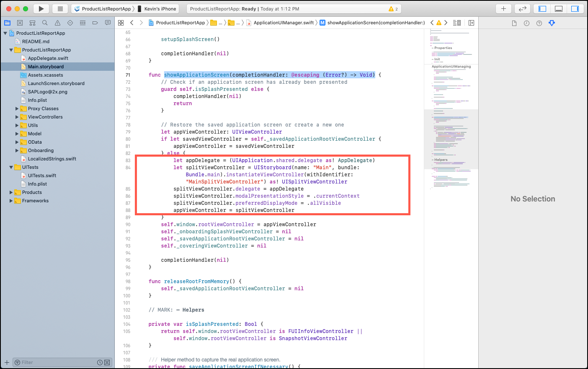Toggle the source-control status filter
This screenshot has height=369, width=588.
click(107, 362)
